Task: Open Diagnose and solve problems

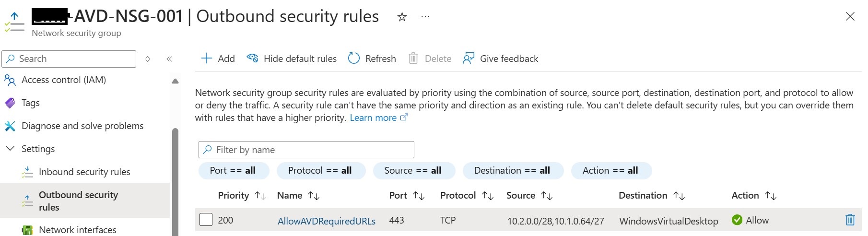Action: (x=82, y=126)
